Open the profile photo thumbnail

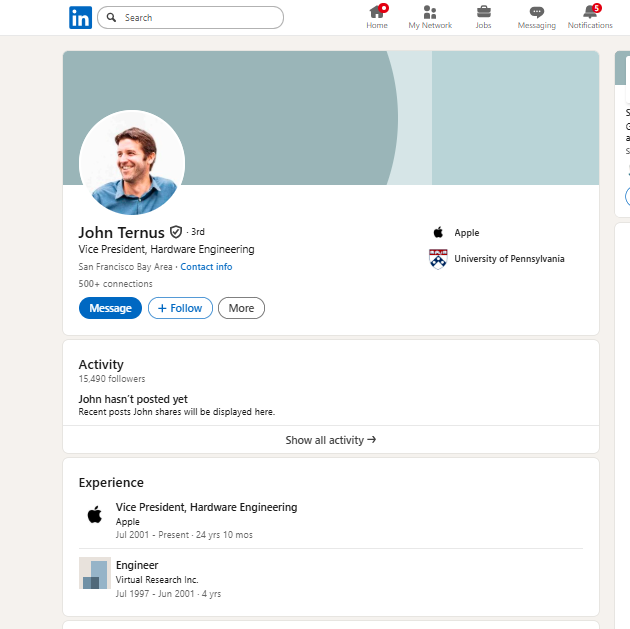coord(132,162)
